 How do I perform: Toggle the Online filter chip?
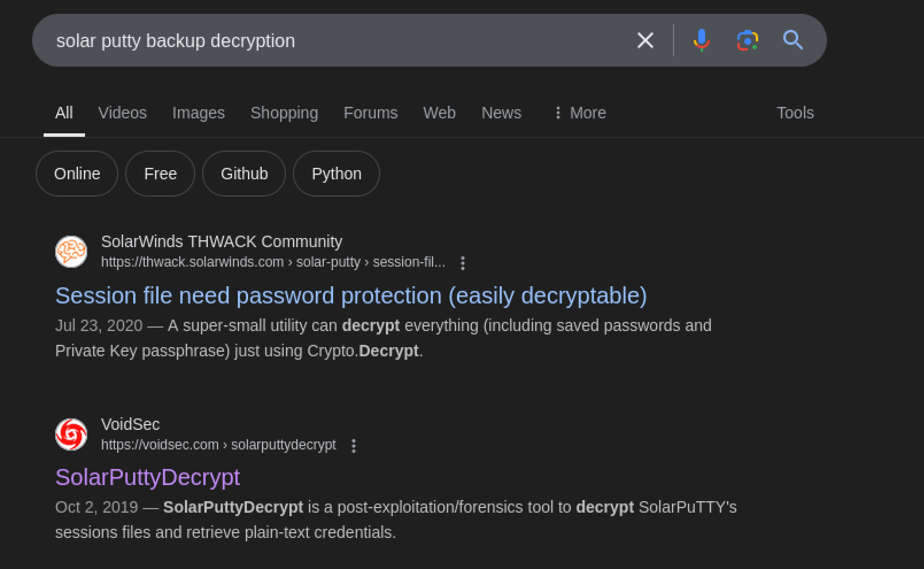[x=77, y=174]
